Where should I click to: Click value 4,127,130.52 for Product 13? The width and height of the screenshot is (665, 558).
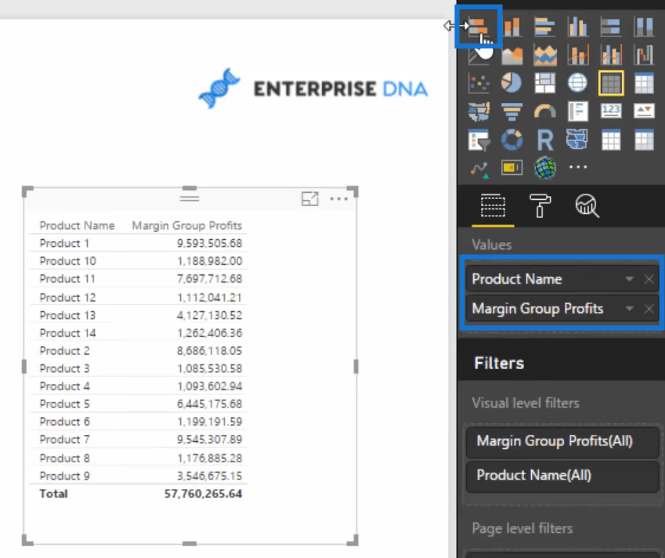[x=210, y=315]
